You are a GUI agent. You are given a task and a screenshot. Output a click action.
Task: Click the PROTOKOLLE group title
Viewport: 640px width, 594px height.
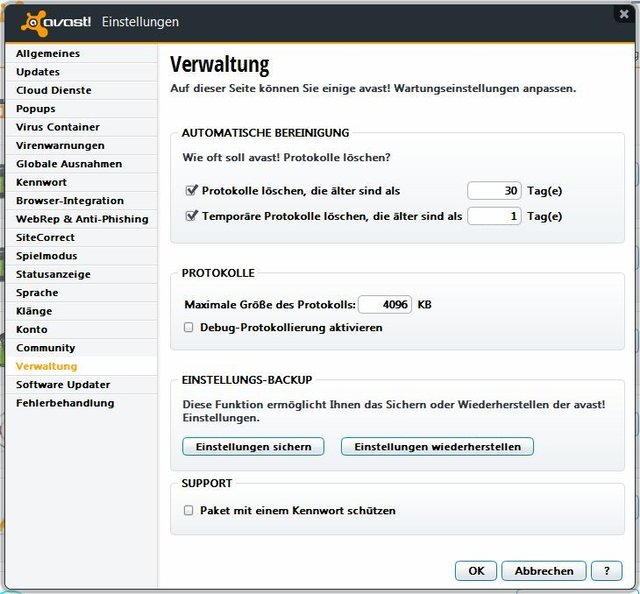pos(218,273)
